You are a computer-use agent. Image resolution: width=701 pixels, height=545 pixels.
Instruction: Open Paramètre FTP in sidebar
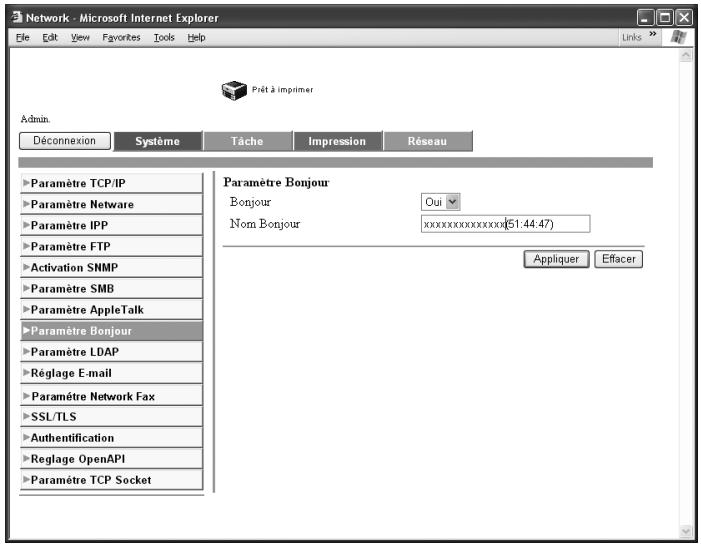coord(111,246)
